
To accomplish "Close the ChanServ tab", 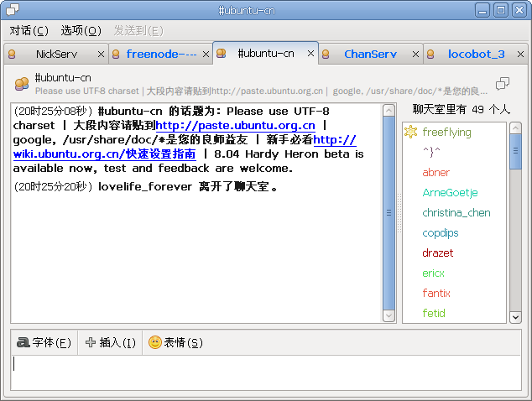I will (x=415, y=55).
